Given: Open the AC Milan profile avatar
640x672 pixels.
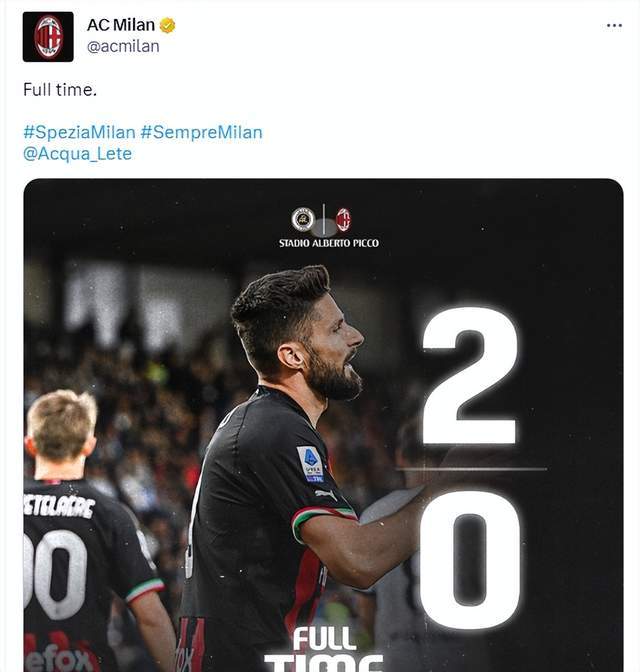Looking at the screenshot, I should 48,37.
